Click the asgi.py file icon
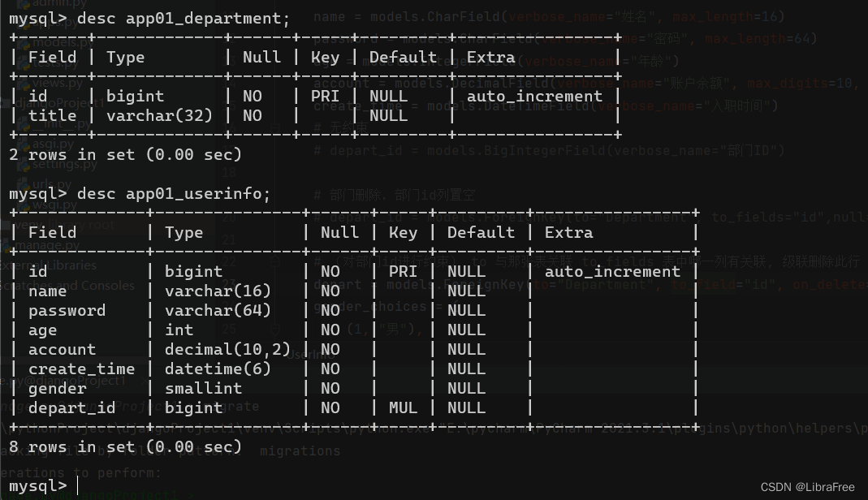 tap(24, 144)
